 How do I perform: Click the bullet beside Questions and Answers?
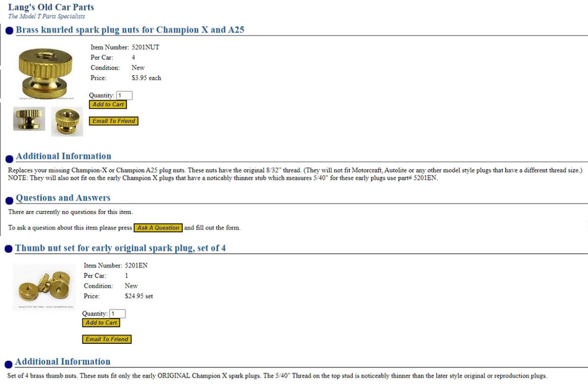click(x=9, y=201)
